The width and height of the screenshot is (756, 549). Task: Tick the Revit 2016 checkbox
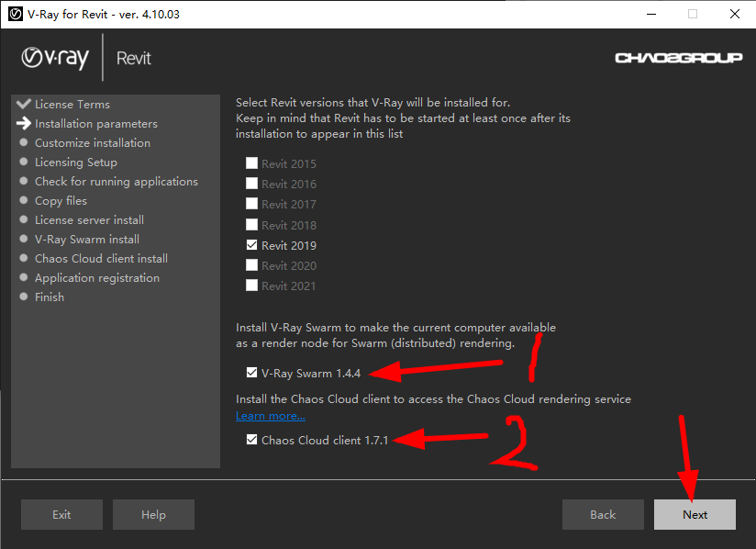click(251, 184)
